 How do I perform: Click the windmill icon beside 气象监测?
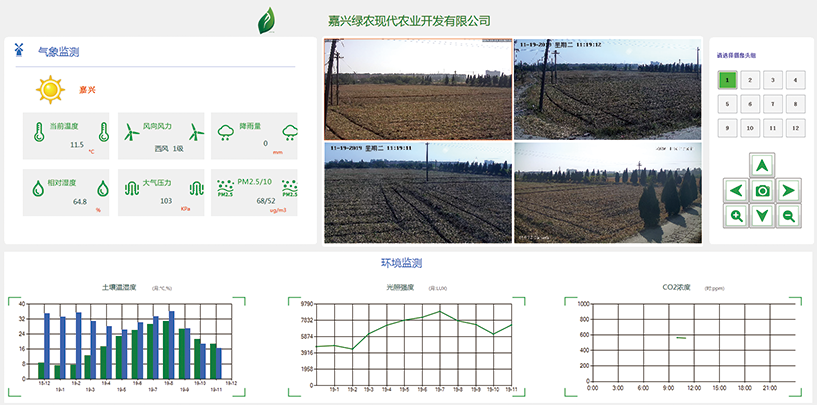(19, 50)
